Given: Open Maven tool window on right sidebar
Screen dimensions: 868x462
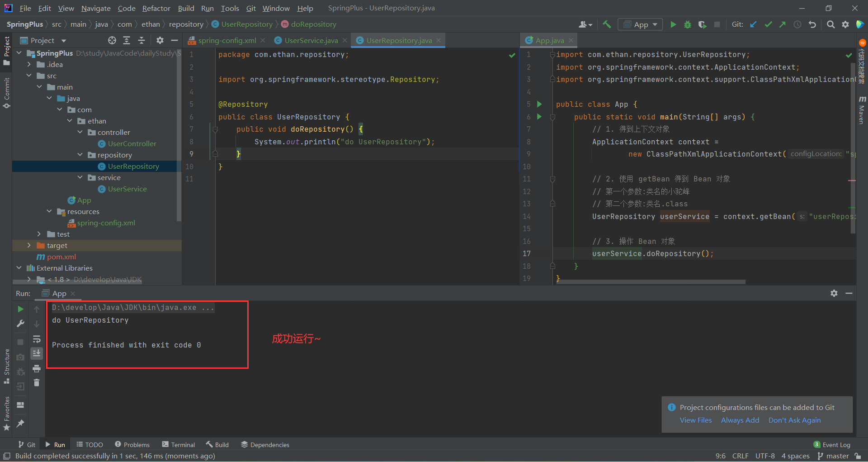Looking at the screenshot, I should click(x=862, y=110).
